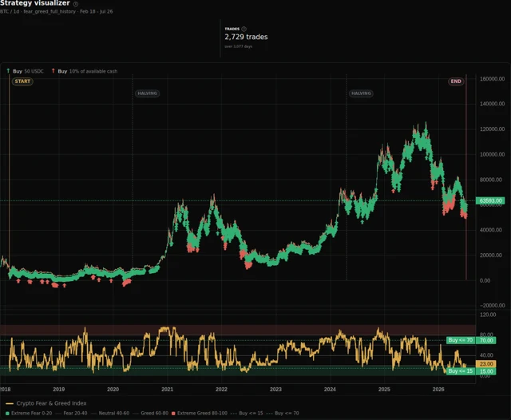Image resolution: width=511 pixels, height=420 pixels.
Task: Click the 'Buy <= 70' threshold label
Action: point(460,340)
